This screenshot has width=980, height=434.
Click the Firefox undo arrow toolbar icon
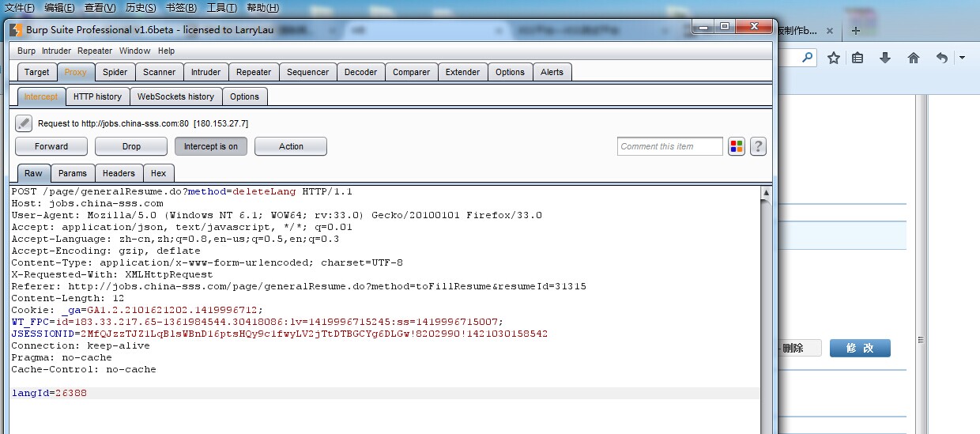pyautogui.click(x=942, y=58)
